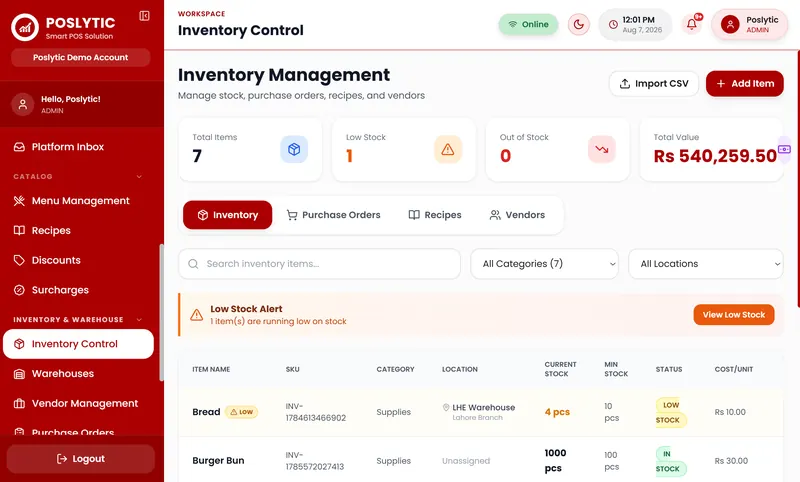Click the LOW badge next to Bread
This screenshot has height=482, width=800.
[241, 412]
